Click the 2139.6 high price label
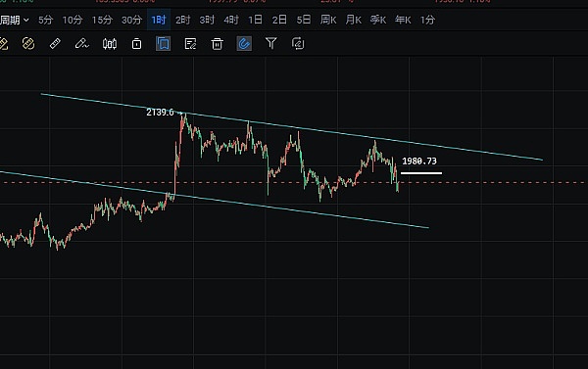This screenshot has width=588, height=369. tap(160, 112)
